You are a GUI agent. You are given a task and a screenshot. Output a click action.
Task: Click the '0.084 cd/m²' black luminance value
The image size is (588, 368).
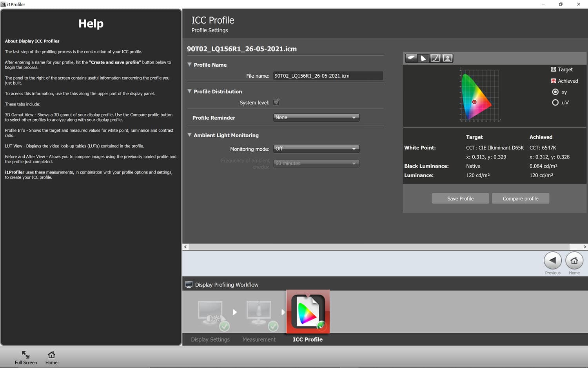tap(543, 166)
